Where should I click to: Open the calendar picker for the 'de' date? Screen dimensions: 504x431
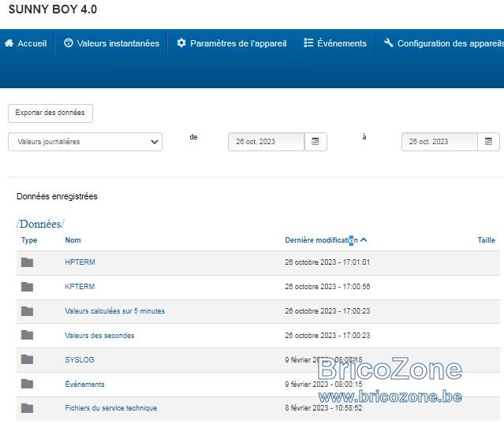pos(315,142)
